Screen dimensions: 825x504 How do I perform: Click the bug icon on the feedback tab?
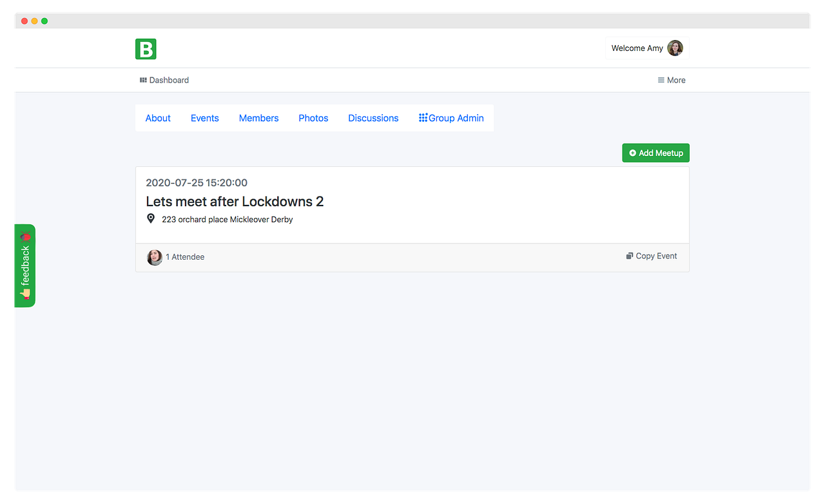(25, 237)
